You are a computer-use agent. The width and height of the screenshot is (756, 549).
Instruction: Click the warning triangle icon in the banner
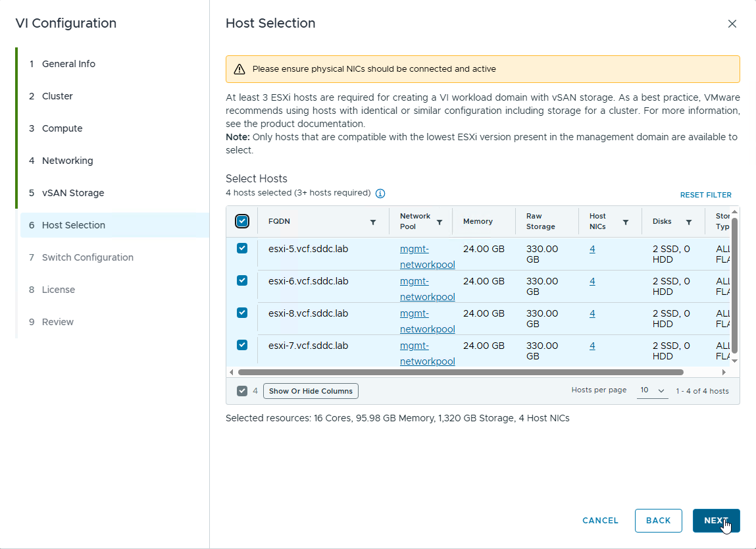point(239,69)
